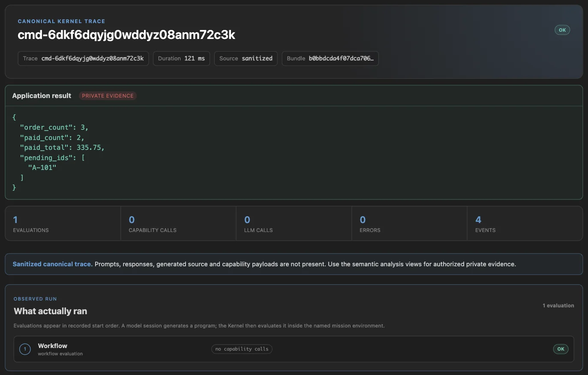The image size is (588, 375).
Task: Open the Events stat card
Action: click(525, 223)
